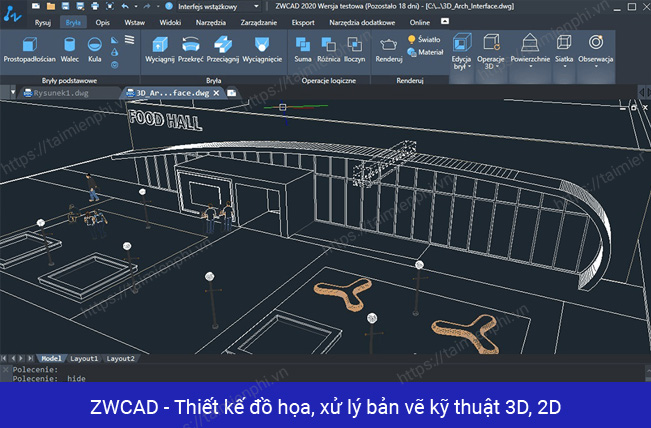Apply the Iloczyn intersect operation
Image resolution: width=651 pixels, height=428 pixels.
tap(354, 49)
